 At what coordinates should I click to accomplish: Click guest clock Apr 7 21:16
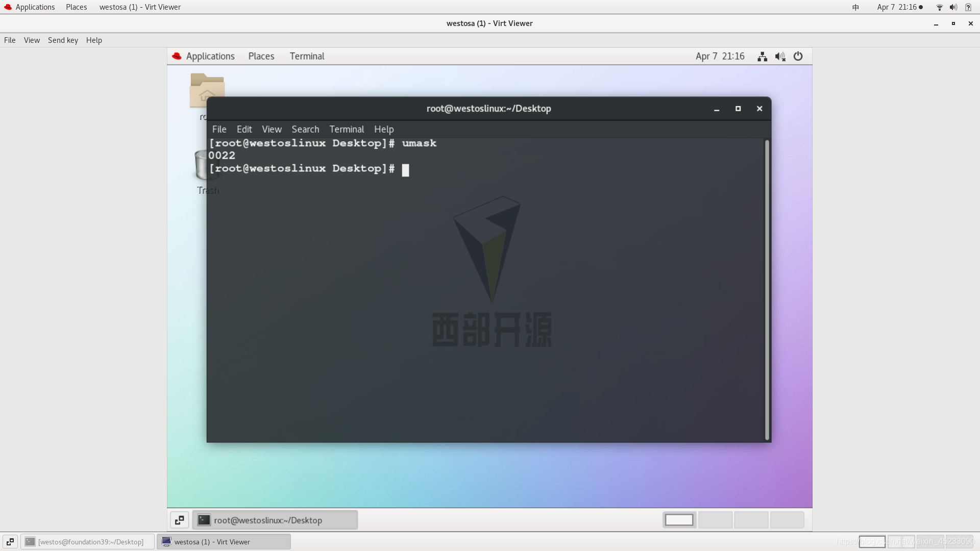[x=720, y=57]
